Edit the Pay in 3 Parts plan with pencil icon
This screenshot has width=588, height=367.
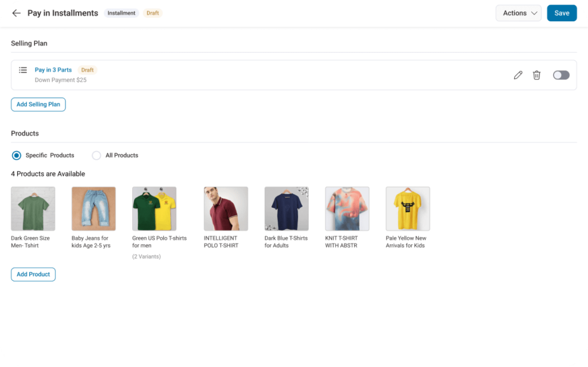[518, 75]
